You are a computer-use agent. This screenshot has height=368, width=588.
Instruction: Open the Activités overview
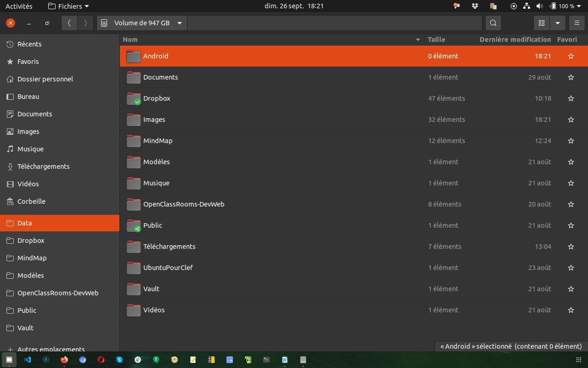click(x=19, y=6)
